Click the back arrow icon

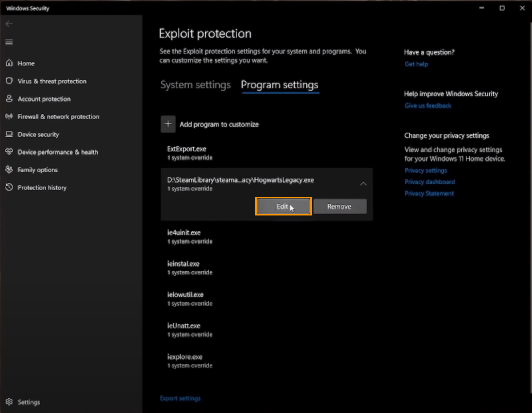(9, 24)
